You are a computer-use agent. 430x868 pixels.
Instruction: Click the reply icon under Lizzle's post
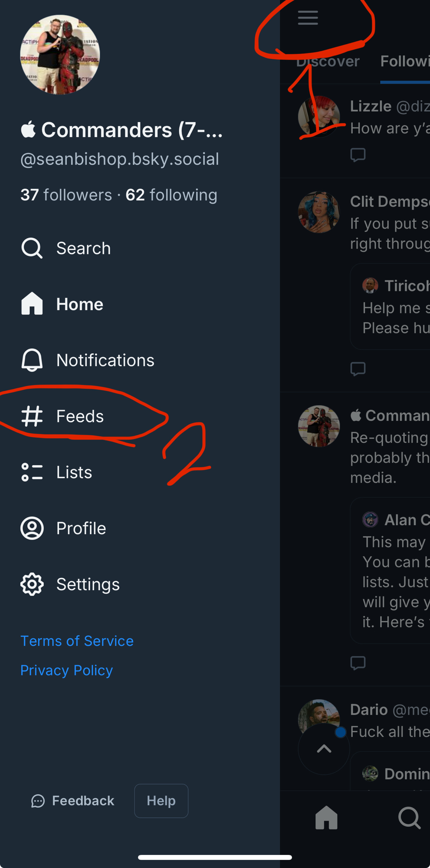[358, 155]
